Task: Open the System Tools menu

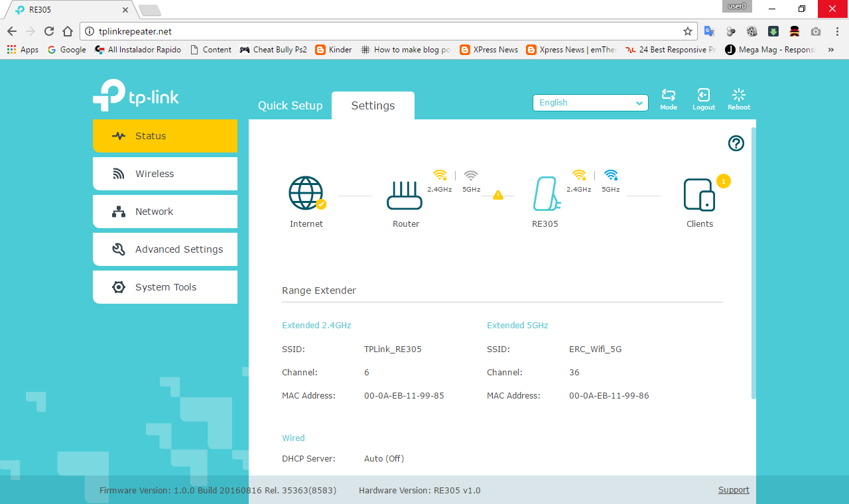Action: tap(165, 287)
